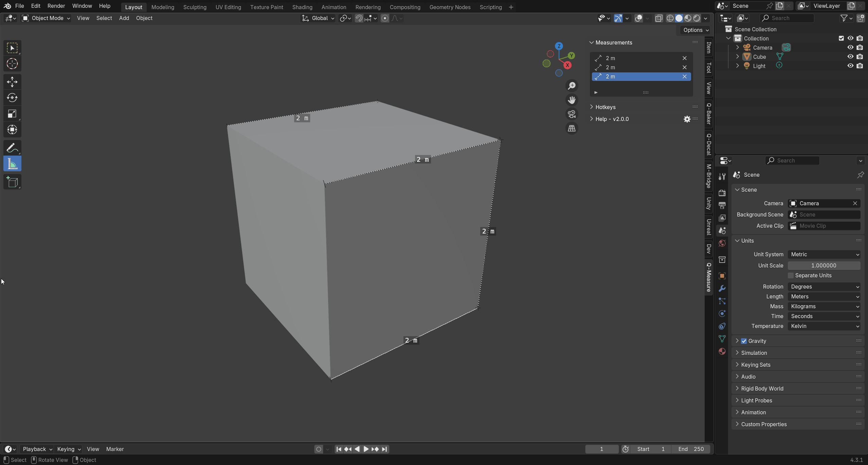Viewport: 868px width, 465px height.
Task: Uncheck the Collection exclude checkbox
Action: click(x=841, y=38)
